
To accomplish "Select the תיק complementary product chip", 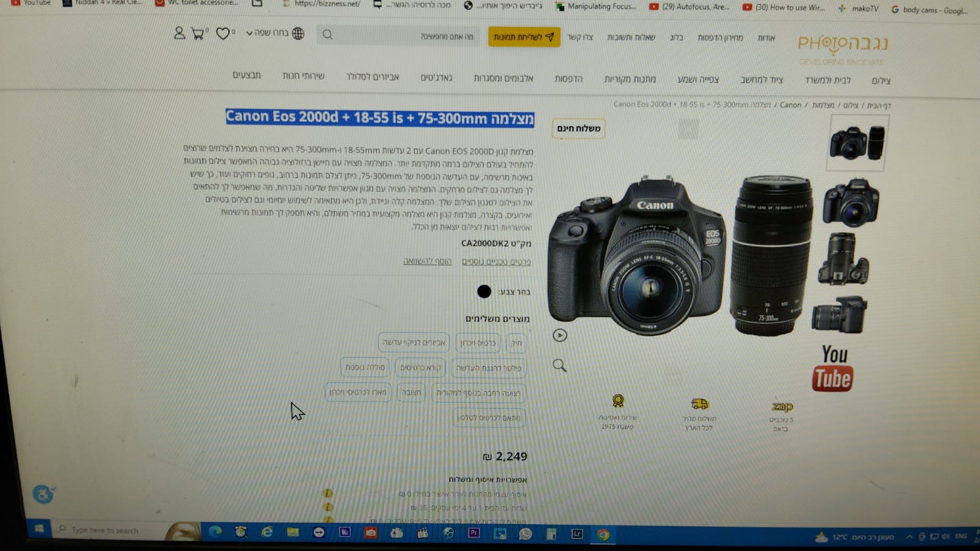I will click(x=516, y=343).
